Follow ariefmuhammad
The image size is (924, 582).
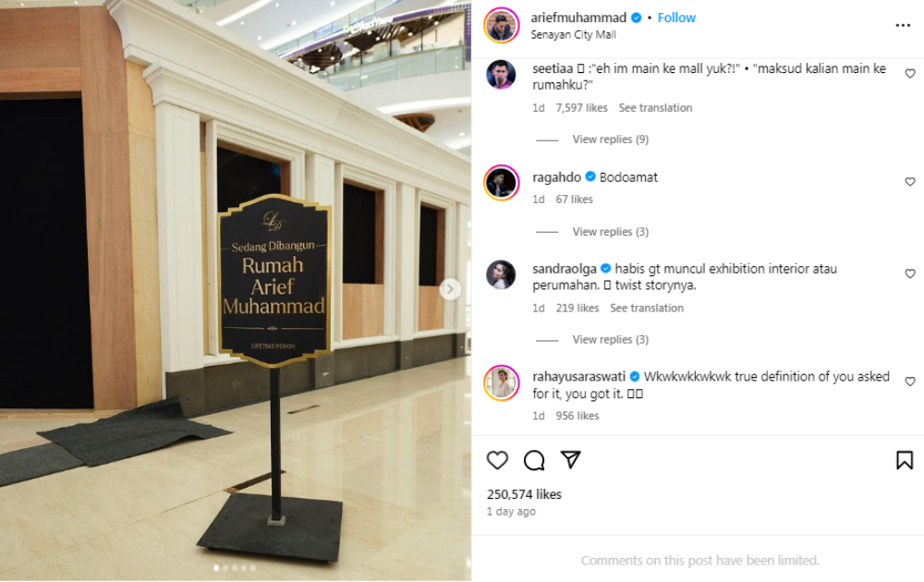(x=676, y=18)
